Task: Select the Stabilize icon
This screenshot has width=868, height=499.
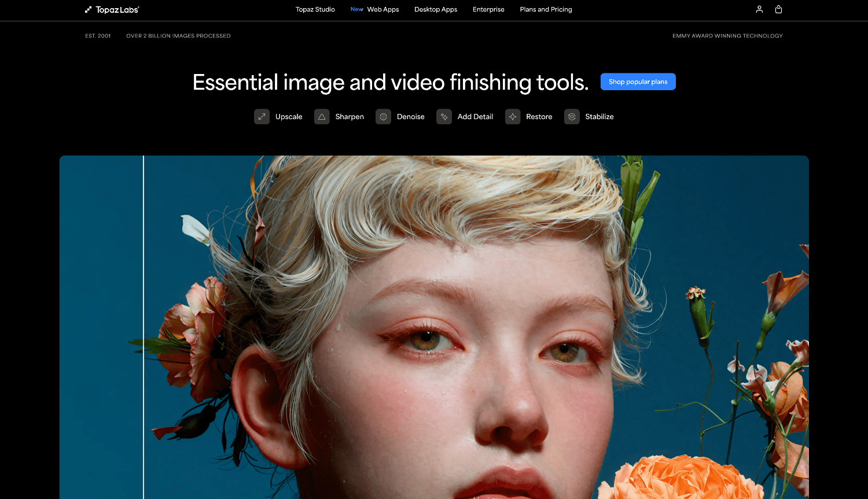Action: tap(572, 117)
